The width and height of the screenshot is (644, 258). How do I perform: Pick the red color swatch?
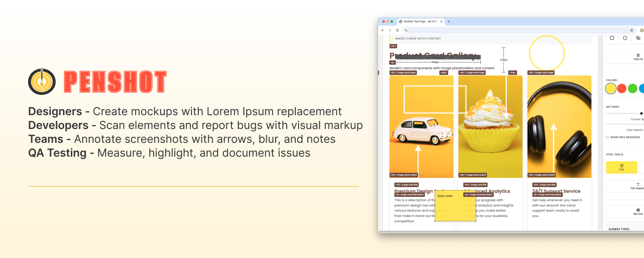(622, 88)
